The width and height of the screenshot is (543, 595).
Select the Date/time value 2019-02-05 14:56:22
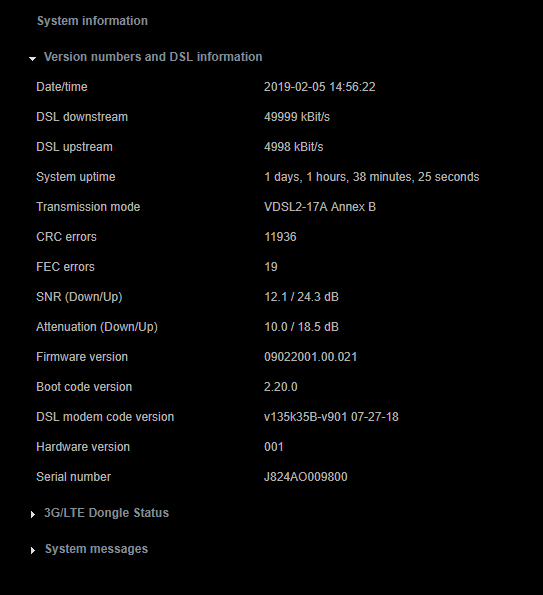point(320,87)
